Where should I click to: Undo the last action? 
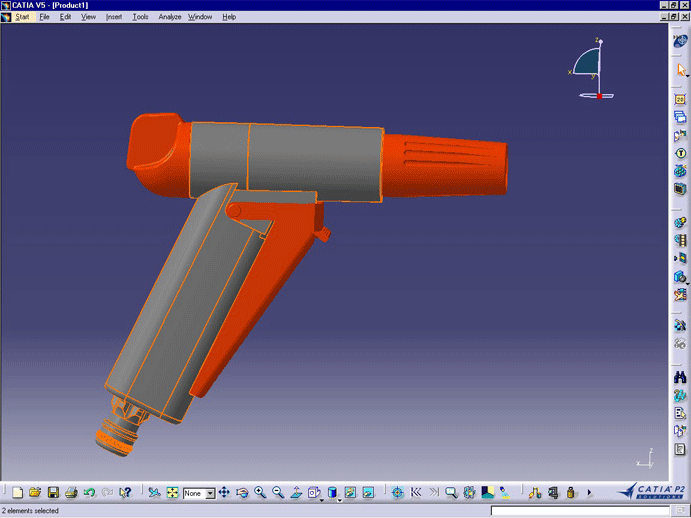point(89,493)
